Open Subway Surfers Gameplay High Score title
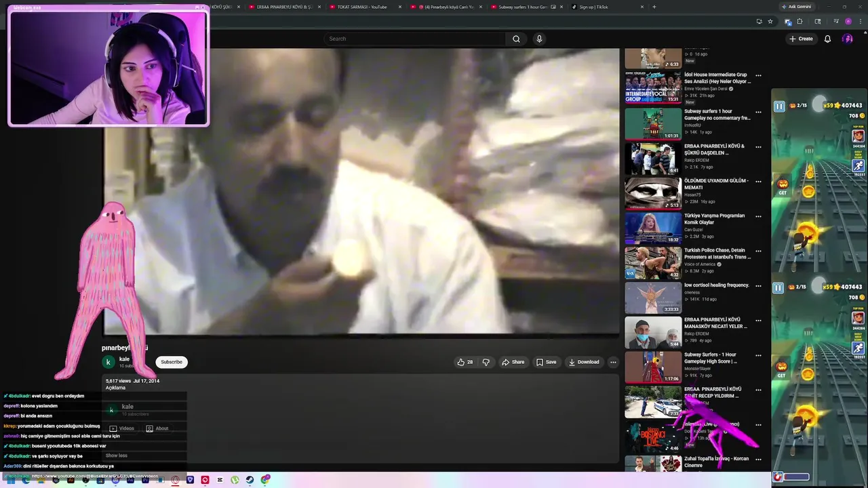 (x=710, y=358)
